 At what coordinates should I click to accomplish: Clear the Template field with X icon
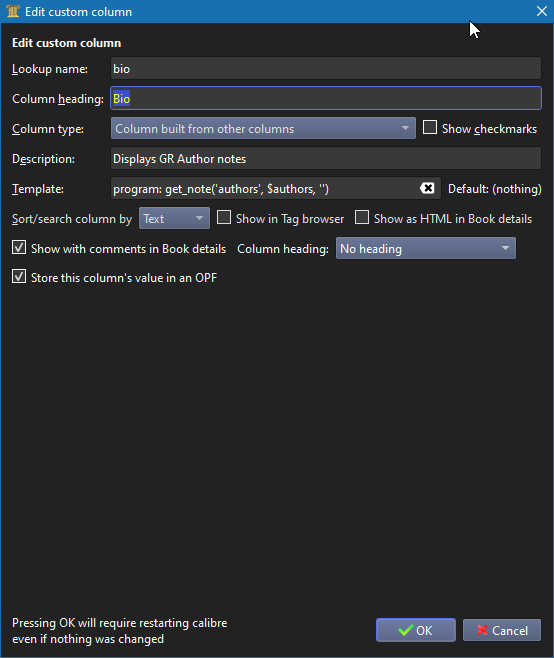[x=427, y=188]
